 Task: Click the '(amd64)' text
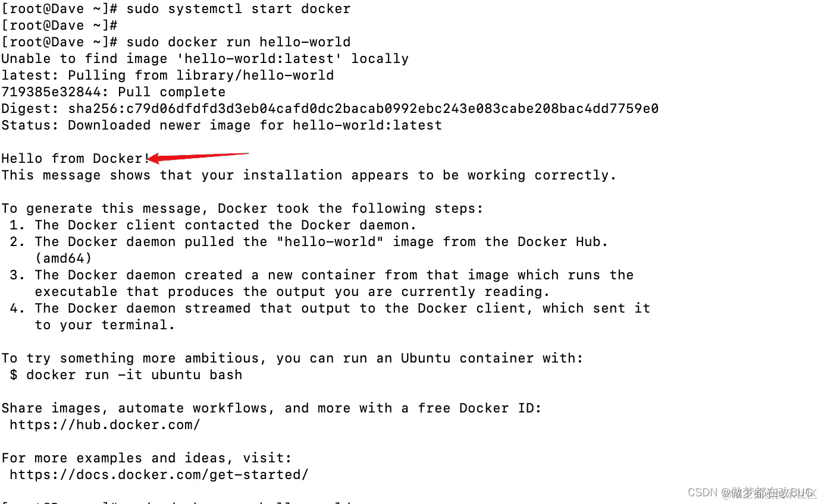(63, 258)
